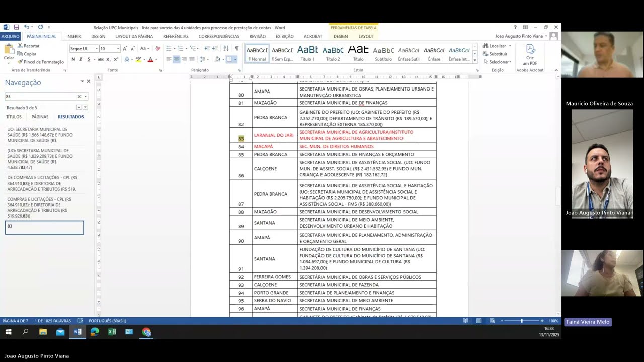
Task: Toggle bold (N) formatting
Action: tap(73, 59)
